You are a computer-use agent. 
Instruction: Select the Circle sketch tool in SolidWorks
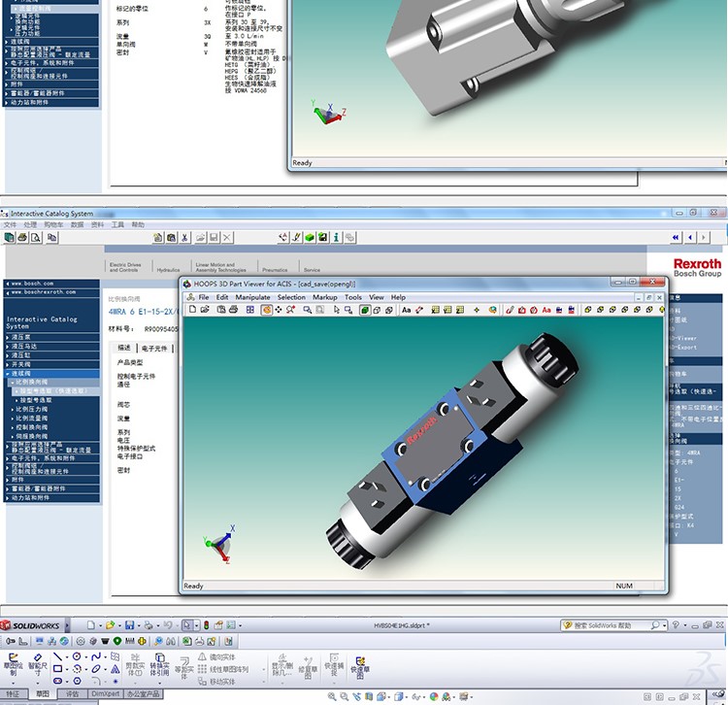click(77, 656)
